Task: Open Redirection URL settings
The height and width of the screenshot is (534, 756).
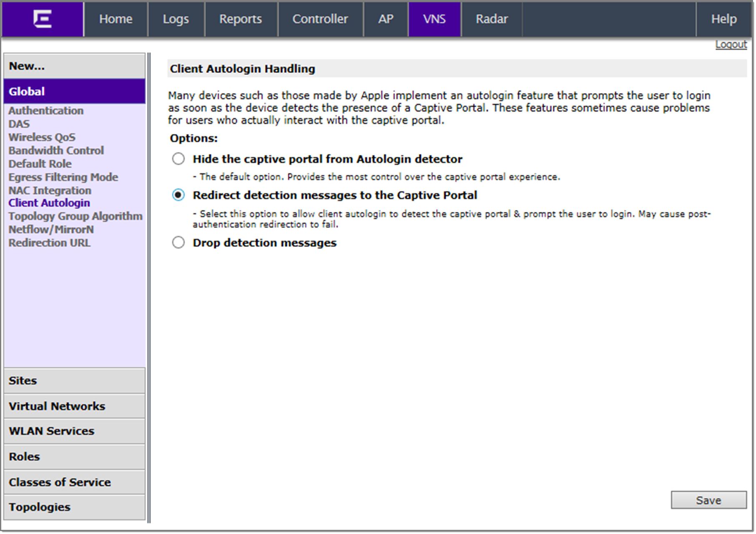Action: pos(49,243)
